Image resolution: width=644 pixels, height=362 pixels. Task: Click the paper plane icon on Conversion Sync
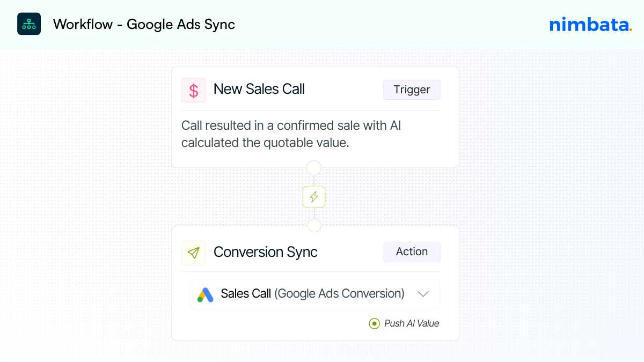coord(194,253)
